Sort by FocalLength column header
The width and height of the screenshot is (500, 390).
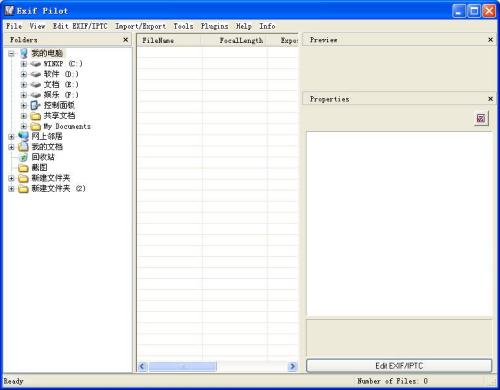(234, 40)
